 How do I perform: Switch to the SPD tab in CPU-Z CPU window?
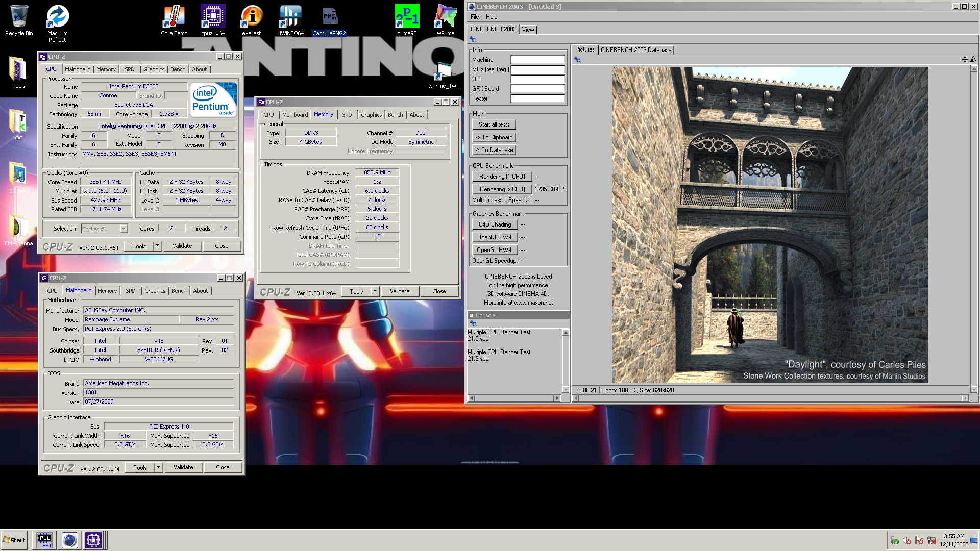[130, 69]
